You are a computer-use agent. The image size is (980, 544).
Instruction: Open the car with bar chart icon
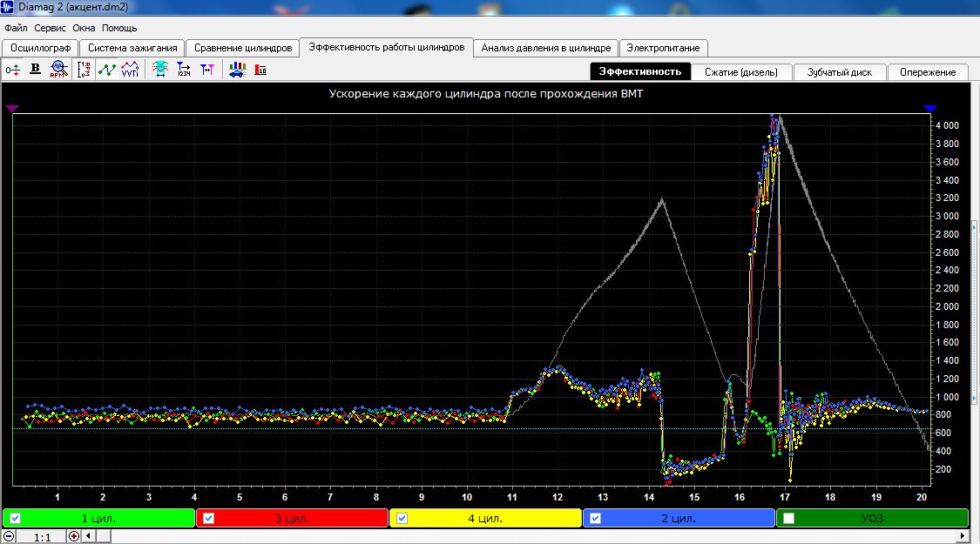coord(238,70)
